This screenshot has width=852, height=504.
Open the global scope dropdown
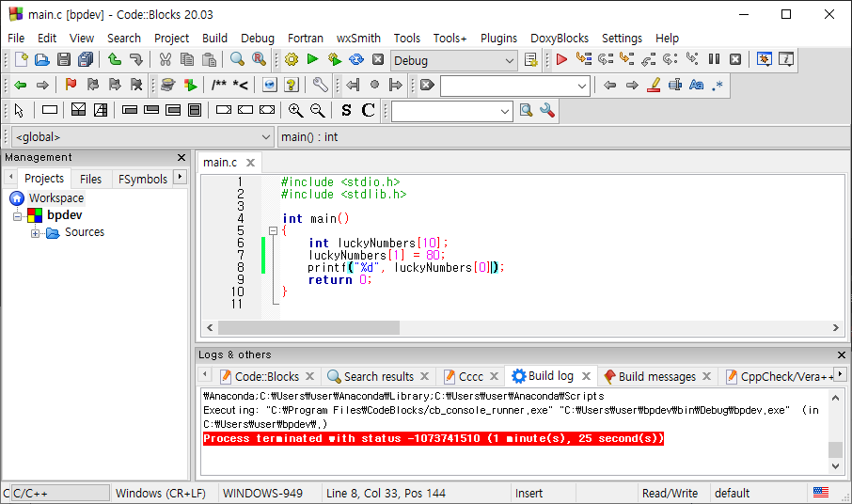142,137
